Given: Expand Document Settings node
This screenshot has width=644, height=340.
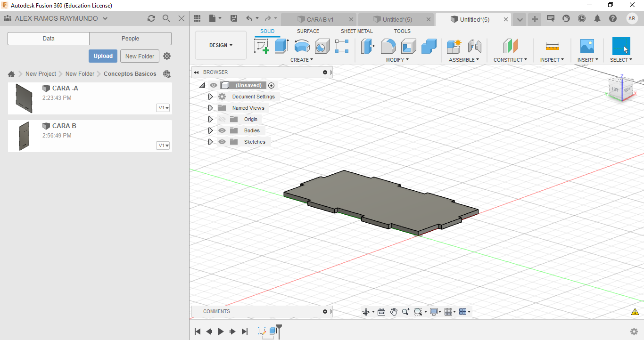Looking at the screenshot, I should [211, 97].
